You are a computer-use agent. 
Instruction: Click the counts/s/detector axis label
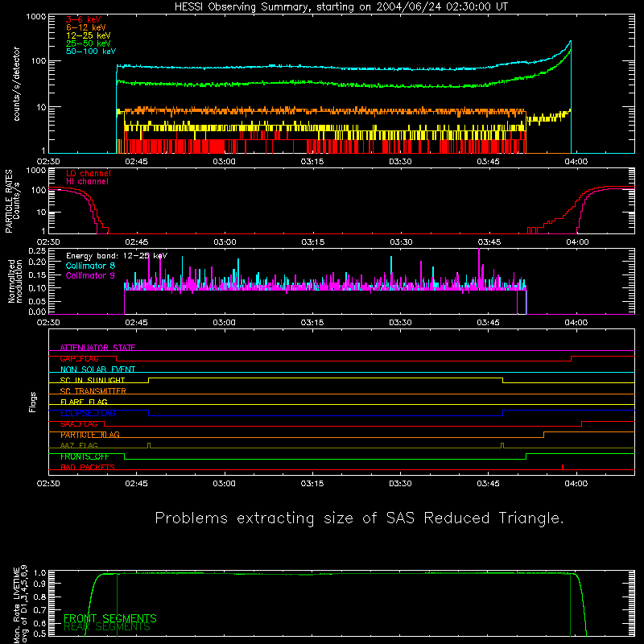click(17, 84)
